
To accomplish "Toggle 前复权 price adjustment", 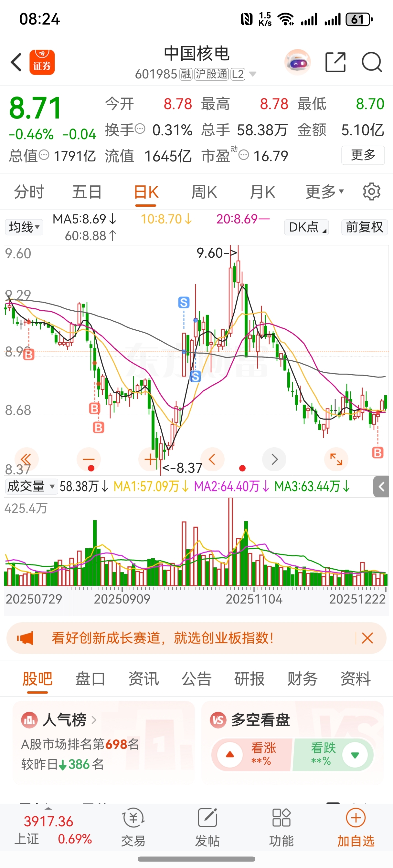I will coord(365,227).
